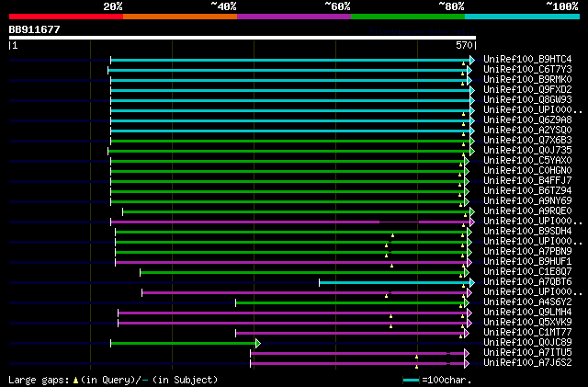Open the UniRef100_A9NY69 hit label
Viewport: 588px width, 387px height.
[x=527, y=200]
